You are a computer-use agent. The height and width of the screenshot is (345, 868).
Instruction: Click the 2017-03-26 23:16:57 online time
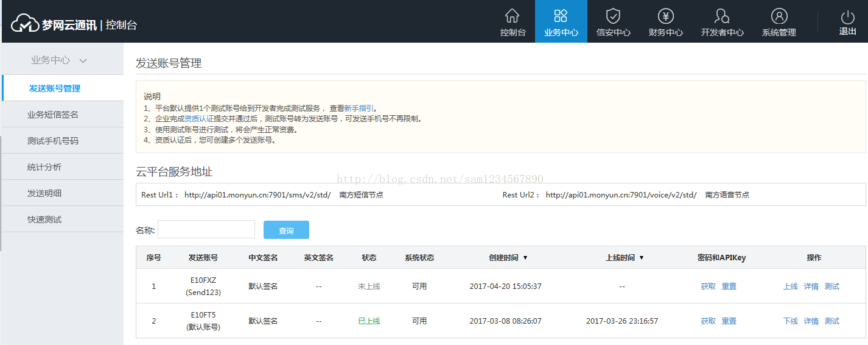(622, 321)
